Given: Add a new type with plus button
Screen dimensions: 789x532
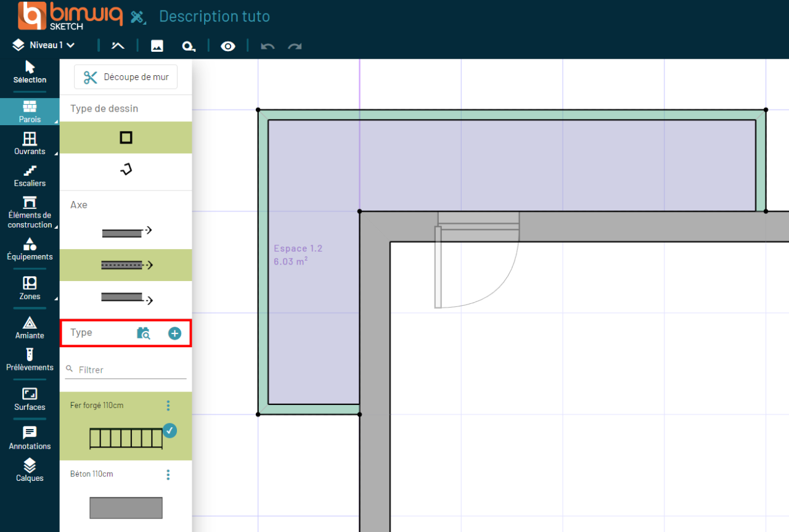Looking at the screenshot, I should point(175,334).
